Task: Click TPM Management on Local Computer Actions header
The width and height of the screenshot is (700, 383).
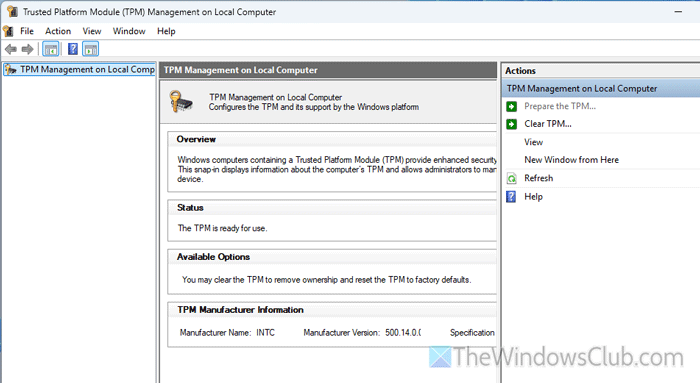Action: (x=601, y=88)
